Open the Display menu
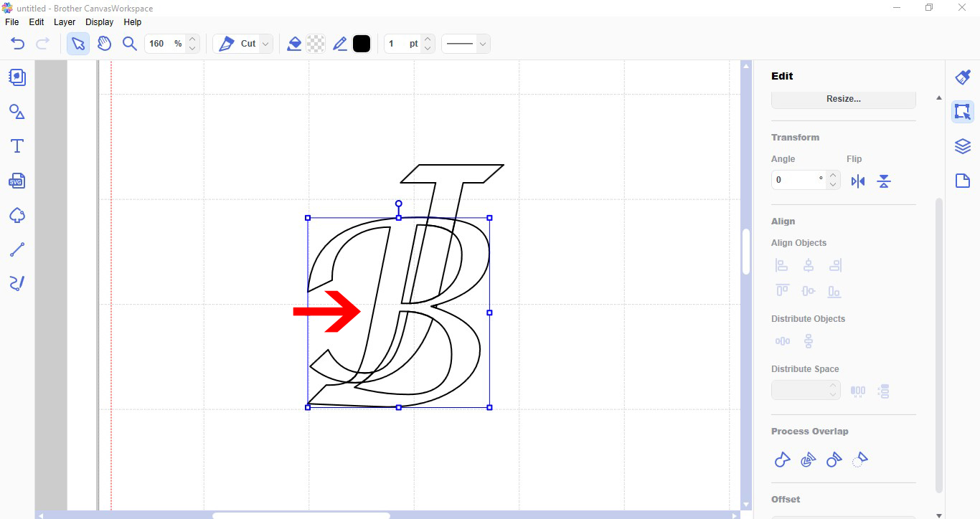980x519 pixels. pos(100,22)
